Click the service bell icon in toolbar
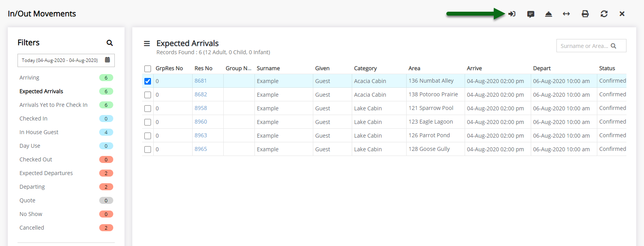Screen dimensions: 644x246 coord(548,14)
